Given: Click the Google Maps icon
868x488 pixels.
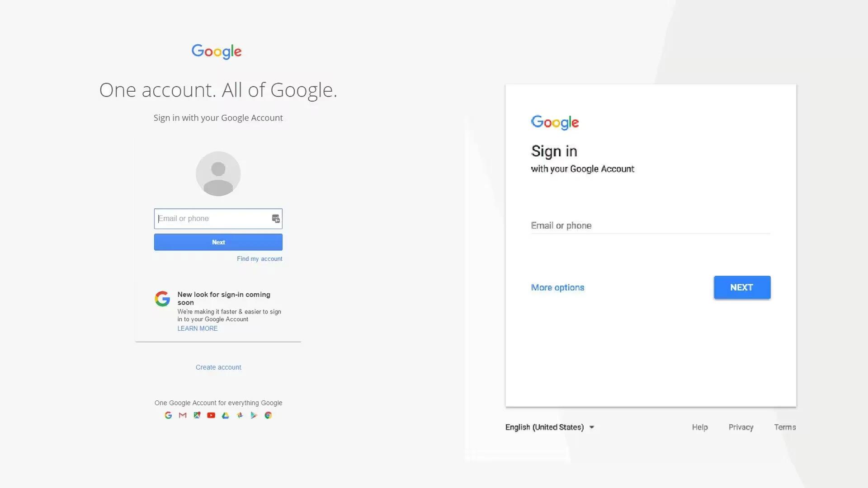Looking at the screenshot, I should click(x=197, y=415).
